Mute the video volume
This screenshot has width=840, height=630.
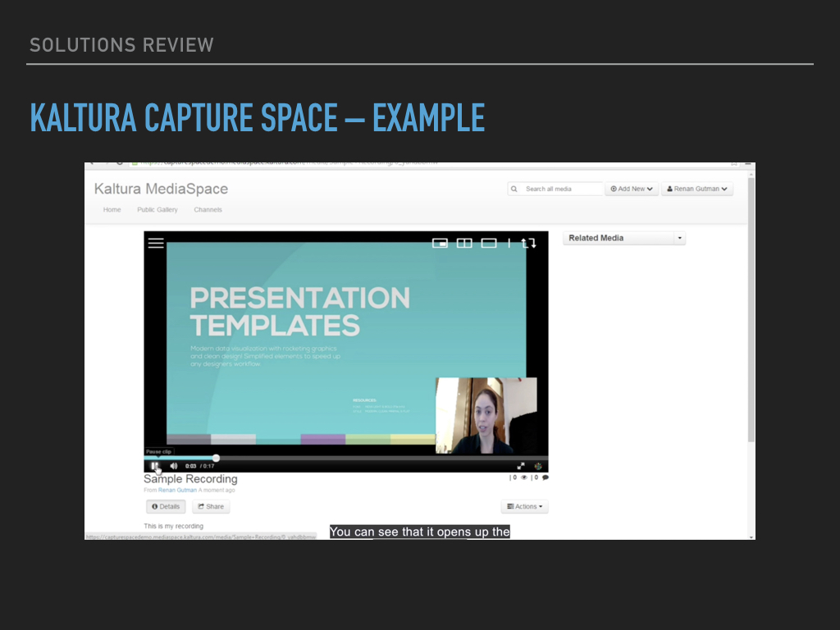[174, 466]
